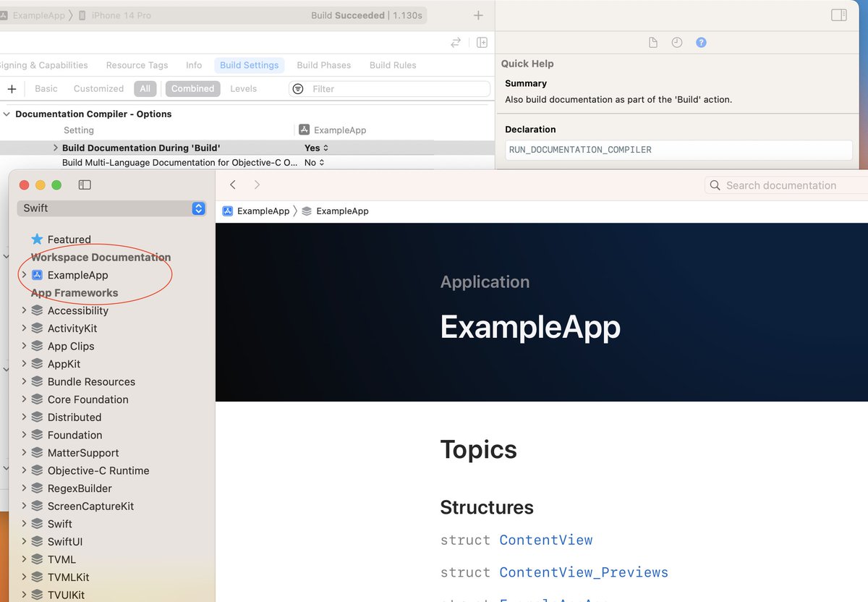Toggle the inspector panel layout icon
The height and width of the screenshot is (602, 868).
pos(839,15)
